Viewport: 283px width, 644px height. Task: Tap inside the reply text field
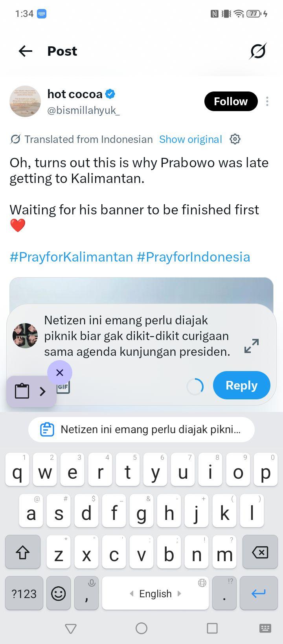[x=137, y=336]
